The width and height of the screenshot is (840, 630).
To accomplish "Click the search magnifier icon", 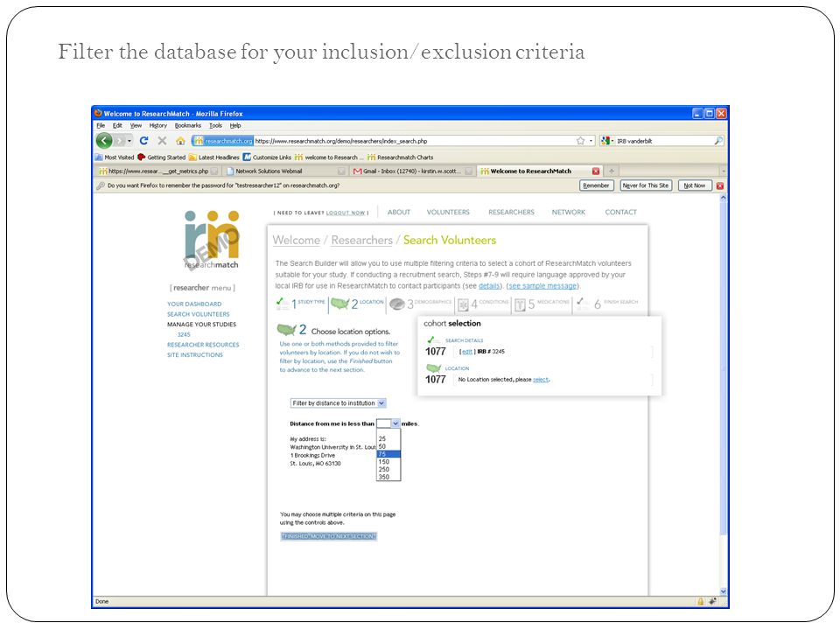I will coord(718,140).
